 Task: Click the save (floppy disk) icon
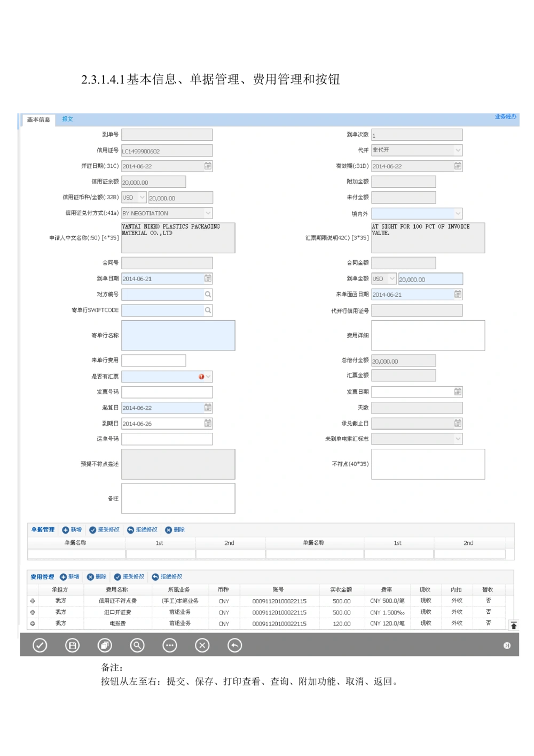click(x=73, y=645)
